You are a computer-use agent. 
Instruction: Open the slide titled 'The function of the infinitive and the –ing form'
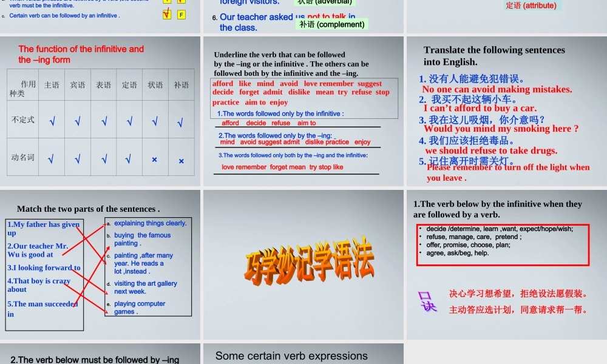click(100, 112)
